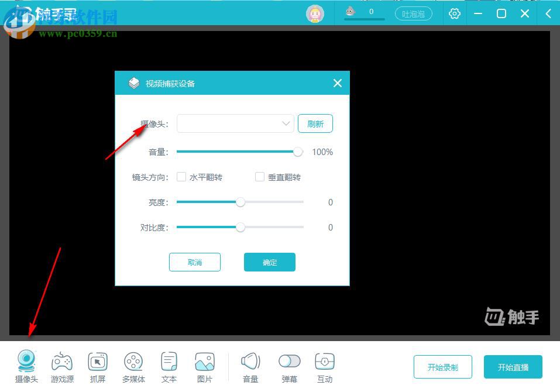Collapse the side panel arrow
Screen dimensions: 560x392
click(548, 13)
